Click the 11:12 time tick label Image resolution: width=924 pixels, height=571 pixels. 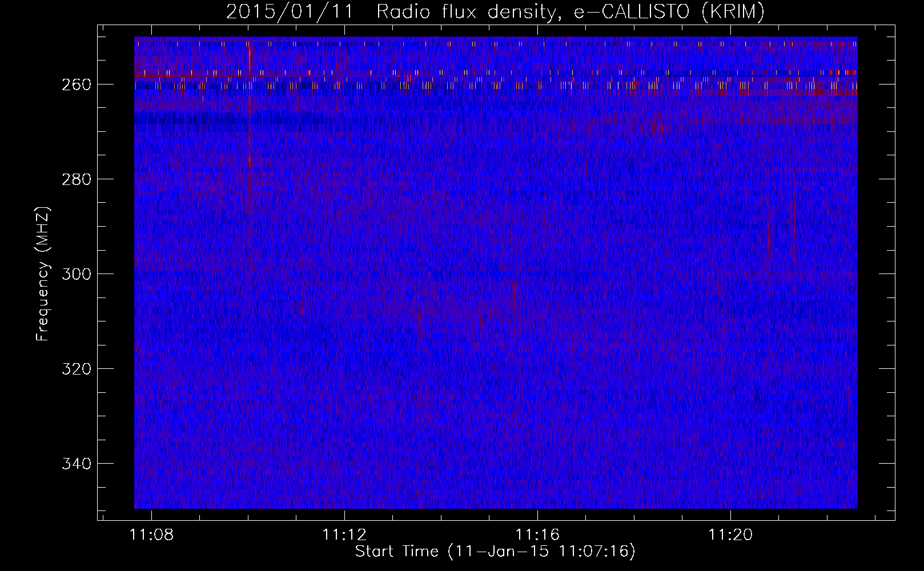point(344,535)
